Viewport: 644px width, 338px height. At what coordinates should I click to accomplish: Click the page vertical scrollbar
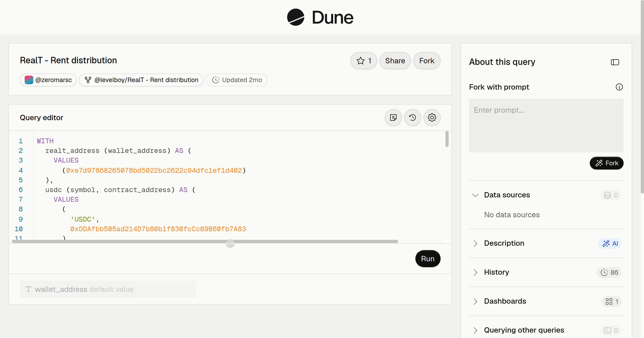tap(642, 97)
